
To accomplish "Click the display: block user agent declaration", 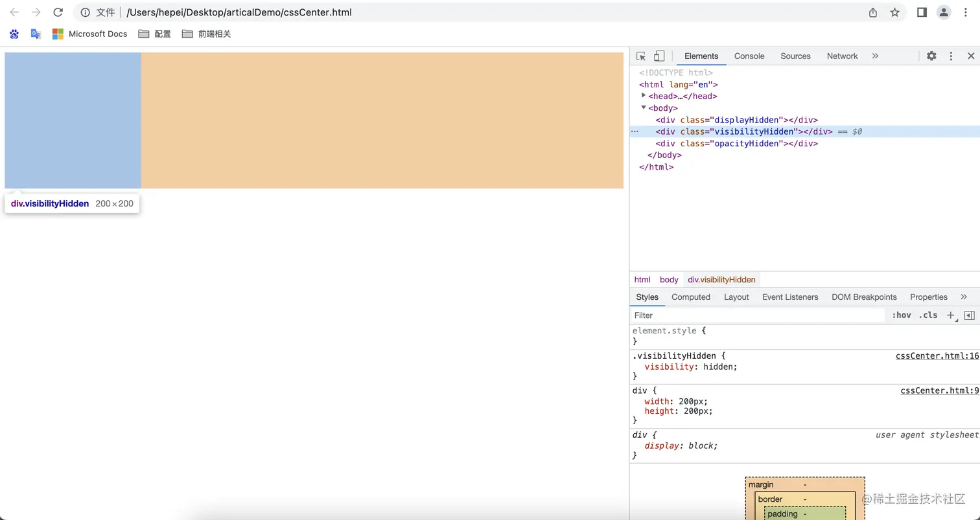I will (681, 446).
